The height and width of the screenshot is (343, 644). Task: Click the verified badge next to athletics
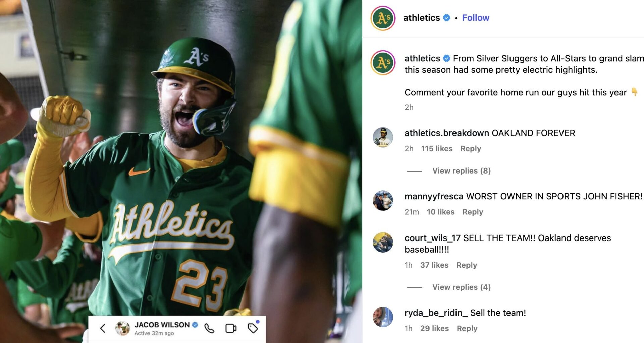pyautogui.click(x=446, y=18)
